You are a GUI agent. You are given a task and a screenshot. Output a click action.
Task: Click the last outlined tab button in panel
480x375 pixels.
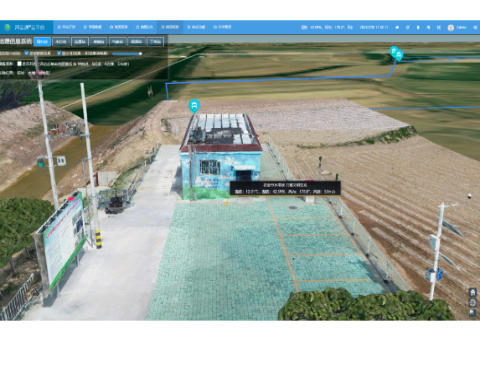tap(155, 42)
